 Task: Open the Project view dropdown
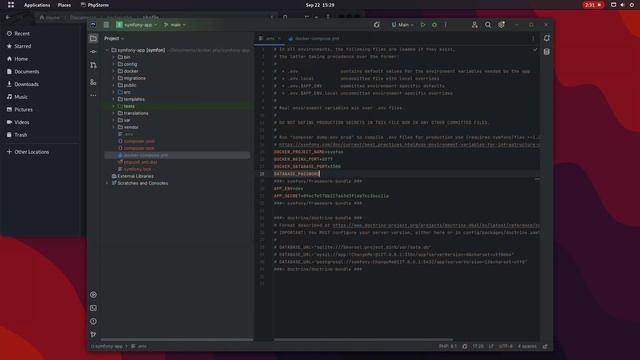[x=113, y=38]
